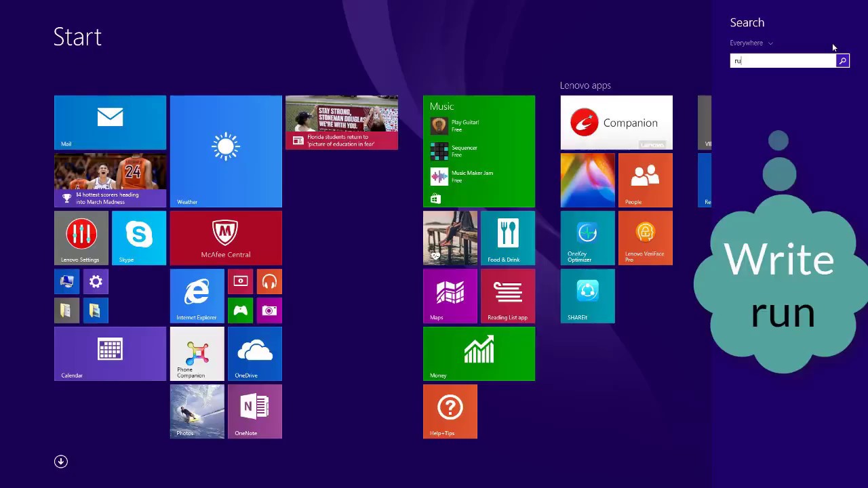Open the blue folder small tile
The image size is (868, 488).
pos(96,310)
